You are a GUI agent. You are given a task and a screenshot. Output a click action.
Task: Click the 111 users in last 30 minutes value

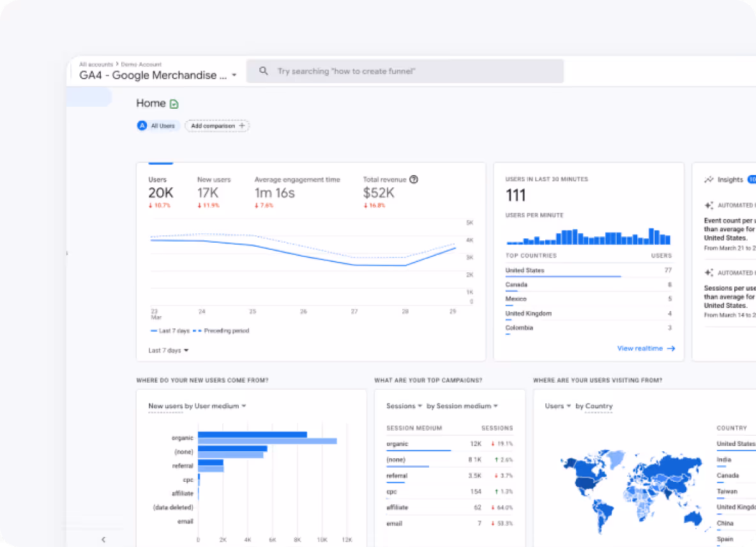[515, 196]
